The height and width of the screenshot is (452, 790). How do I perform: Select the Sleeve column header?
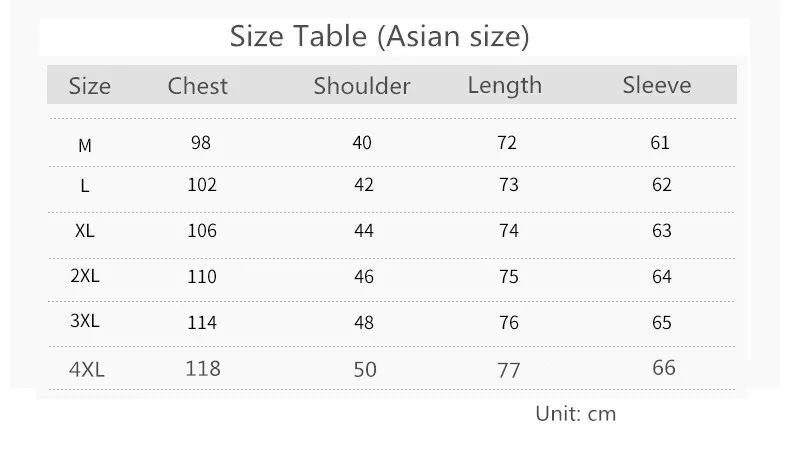click(x=657, y=85)
